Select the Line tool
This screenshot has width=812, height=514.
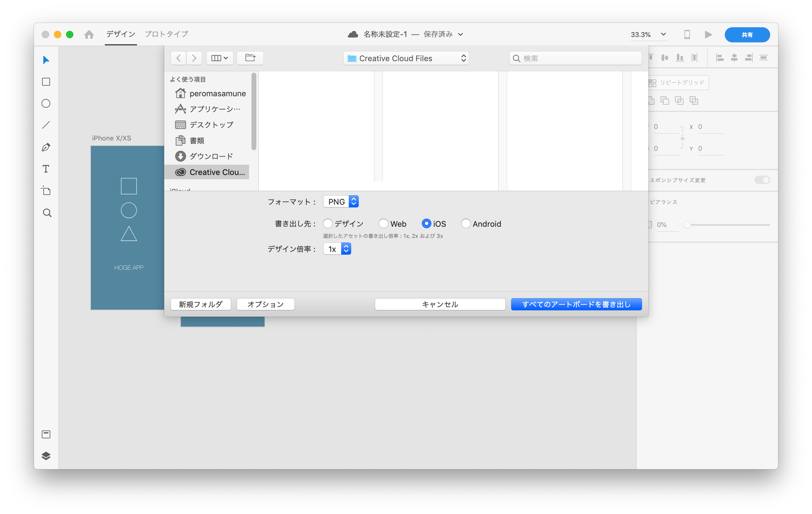coord(46,125)
